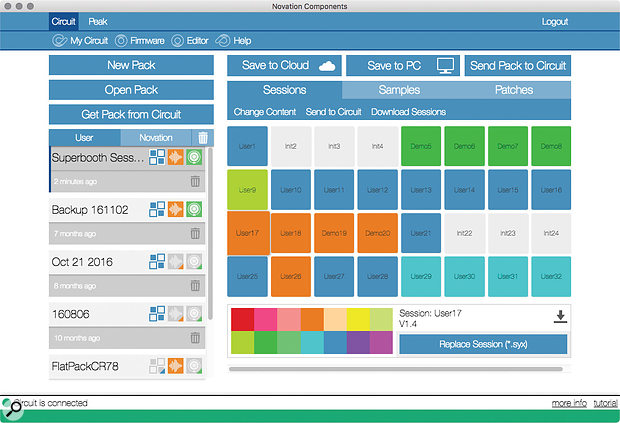Click the horizontal scrollbar under session details

pyautogui.click(x=395, y=369)
